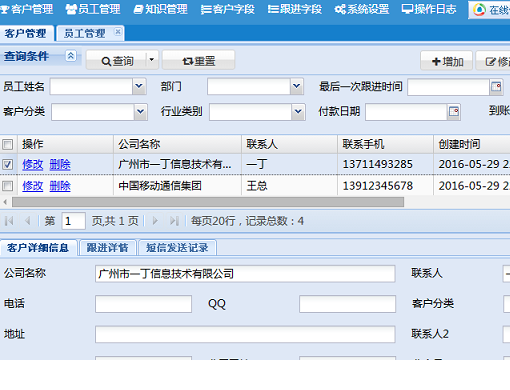Open the dropdown arrow next to 查询

[152, 60]
